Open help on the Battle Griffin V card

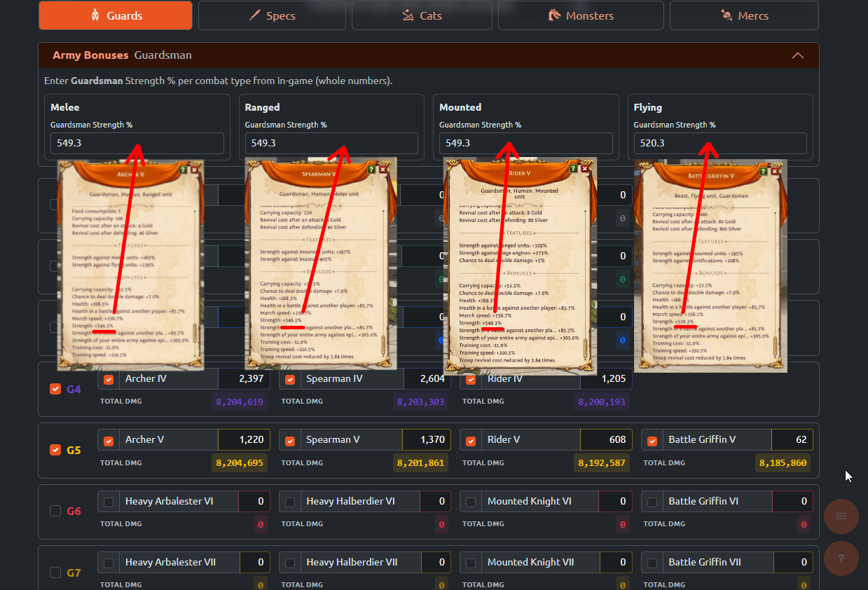(x=764, y=170)
